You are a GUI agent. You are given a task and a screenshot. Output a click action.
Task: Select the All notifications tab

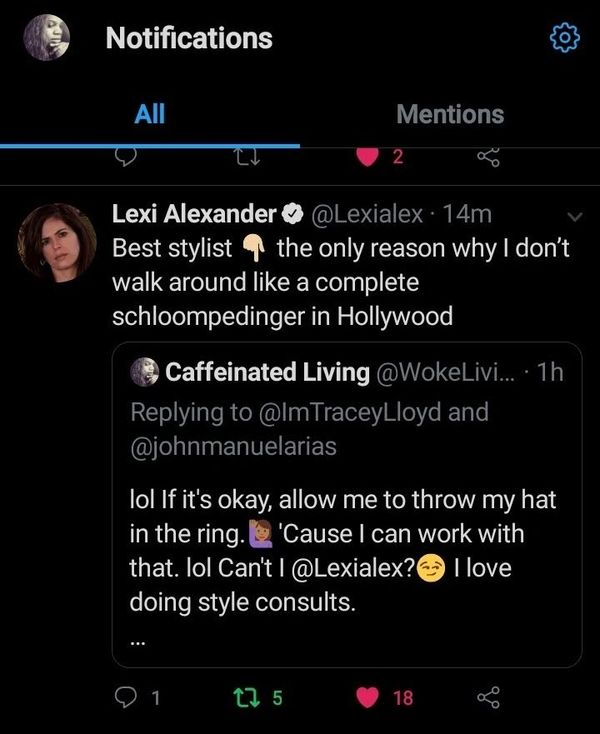149,114
